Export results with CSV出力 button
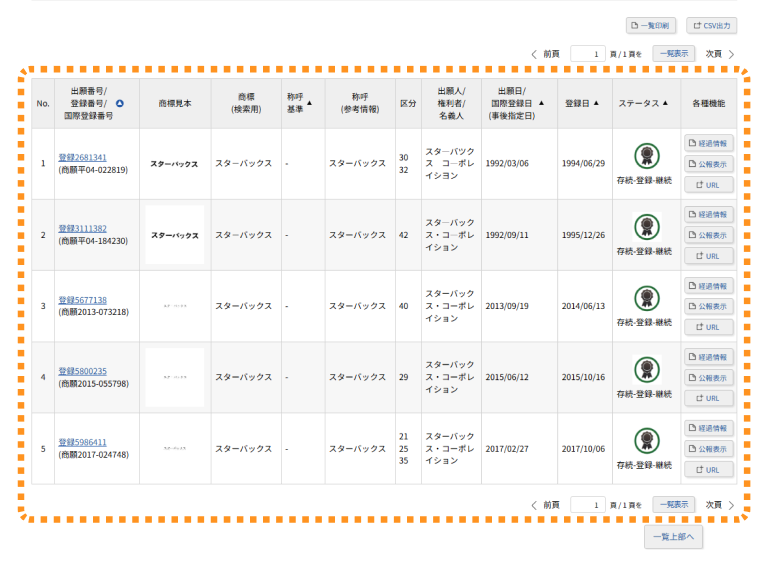This screenshot has height=561, width=768. click(711, 25)
